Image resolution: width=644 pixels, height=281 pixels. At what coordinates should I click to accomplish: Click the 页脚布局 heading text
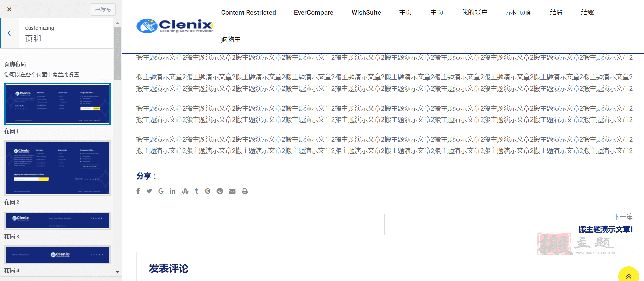tap(15, 64)
